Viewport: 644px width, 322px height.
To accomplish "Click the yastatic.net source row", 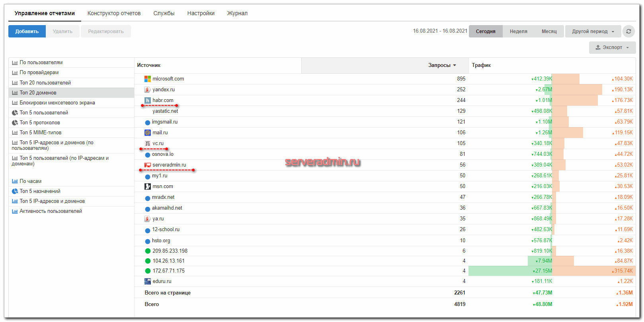I will (x=385, y=111).
